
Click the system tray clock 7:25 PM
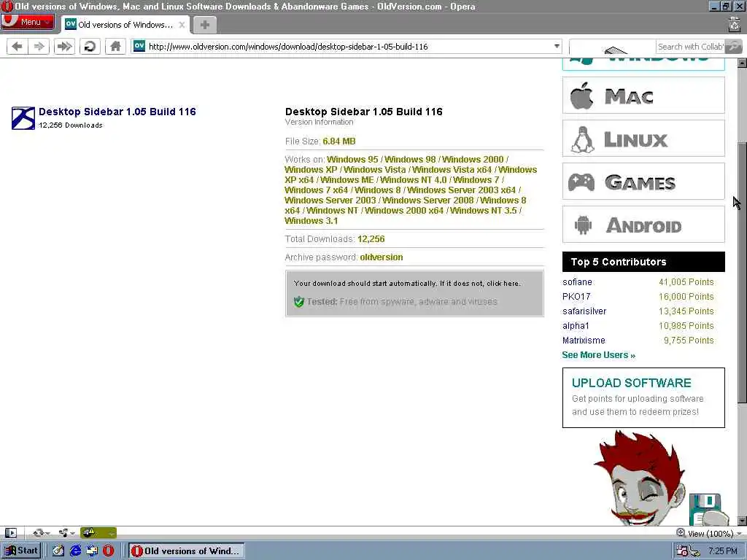pyautogui.click(x=723, y=551)
